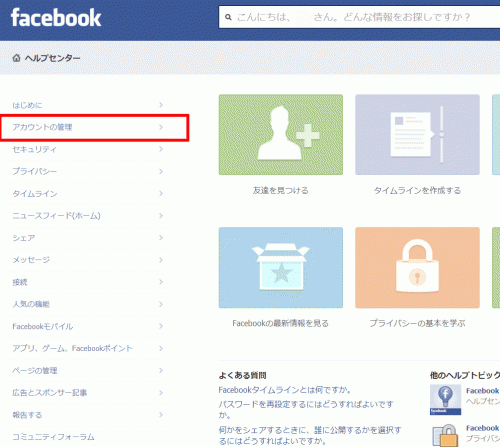The width and height of the screenshot is (500, 447).
Task: Click the Help Center home icon
Action: [16, 58]
